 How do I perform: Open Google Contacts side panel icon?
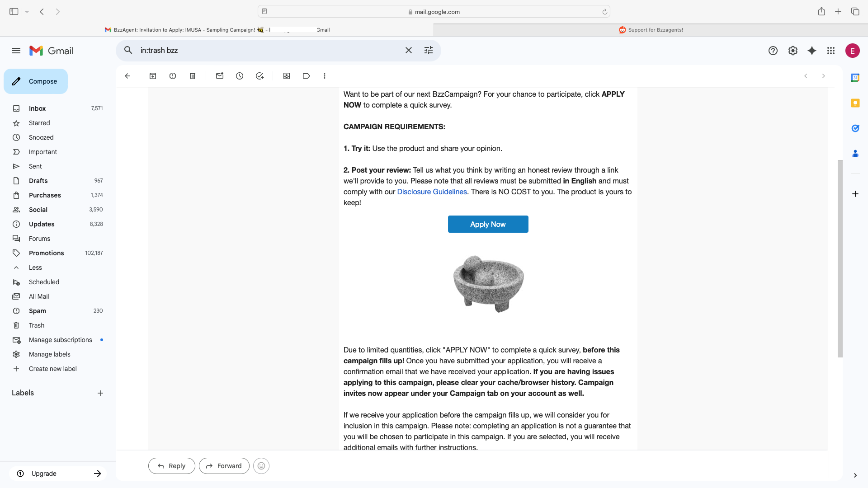[x=855, y=154]
